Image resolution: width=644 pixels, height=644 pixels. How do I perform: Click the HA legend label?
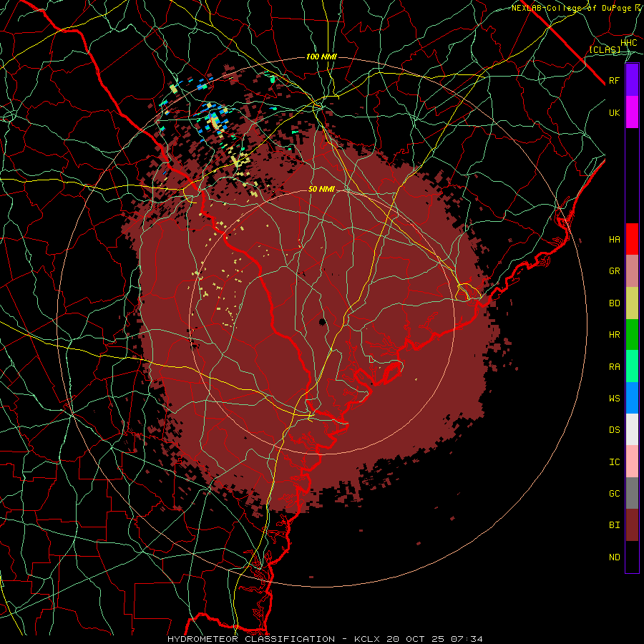[614, 240]
